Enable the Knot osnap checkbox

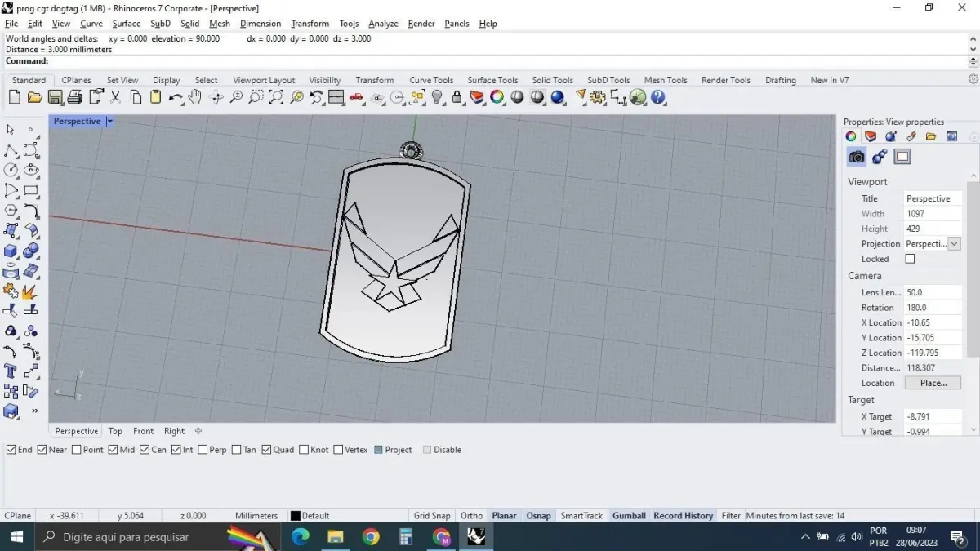(304, 450)
